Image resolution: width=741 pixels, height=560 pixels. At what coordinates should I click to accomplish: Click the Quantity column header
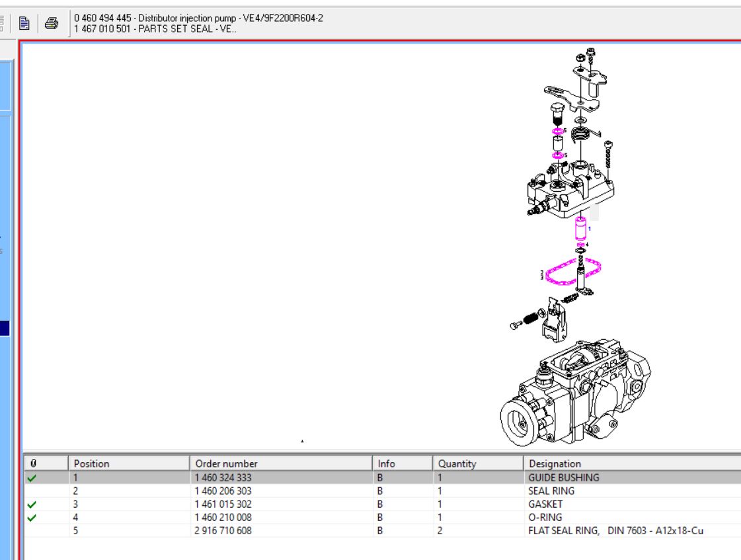coord(477,463)
